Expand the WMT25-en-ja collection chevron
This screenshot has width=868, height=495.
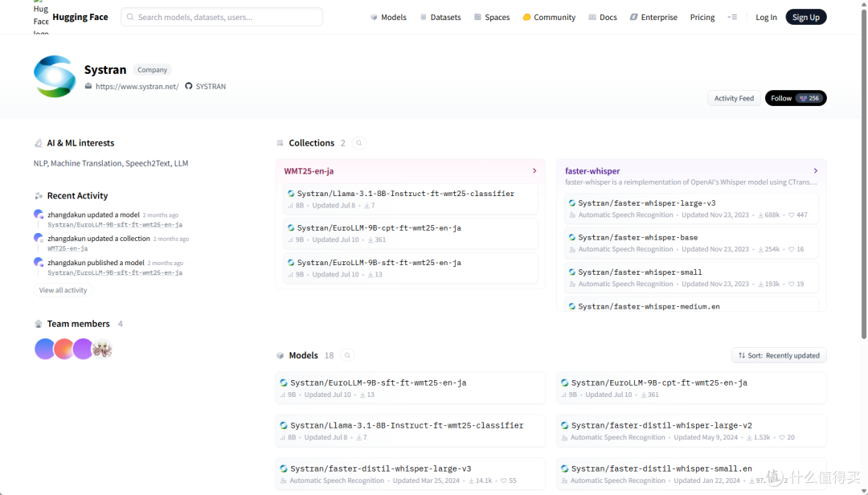pyautogui.click(x=534, y=171)
